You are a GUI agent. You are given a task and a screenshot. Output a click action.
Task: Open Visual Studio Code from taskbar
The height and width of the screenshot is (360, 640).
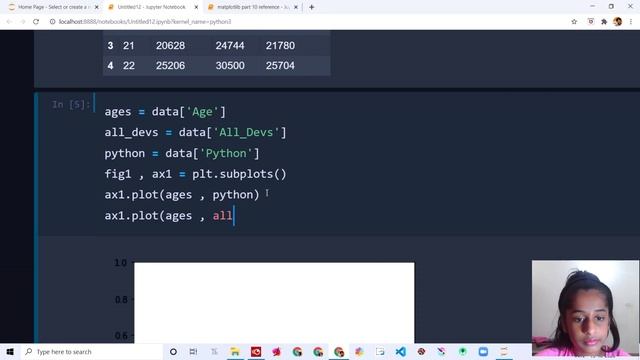pyautogui.click(x=400, y=351)
